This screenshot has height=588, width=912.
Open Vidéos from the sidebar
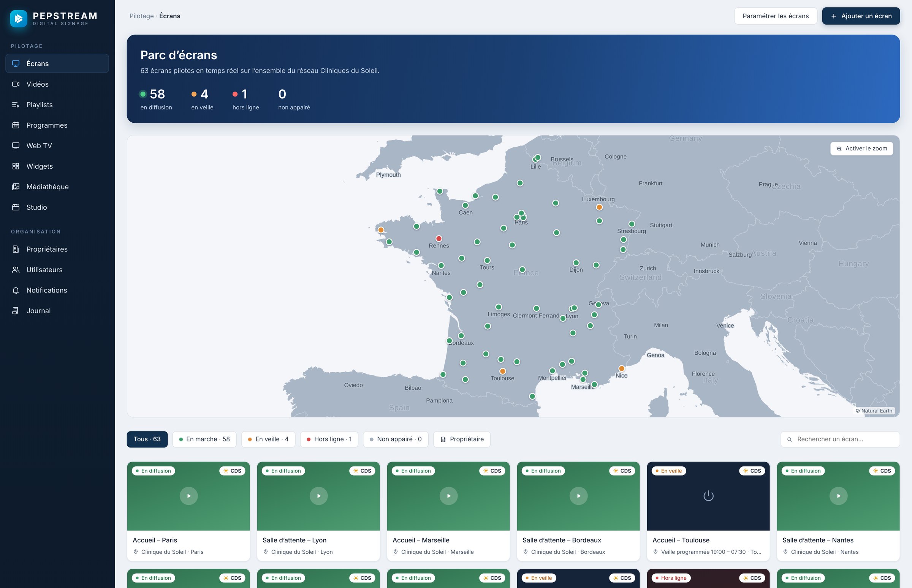click(57, 84)
